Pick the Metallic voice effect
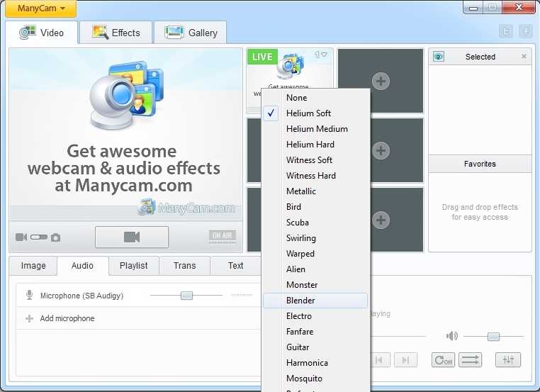This screenshot has width=540, height=392. point(315,191)
